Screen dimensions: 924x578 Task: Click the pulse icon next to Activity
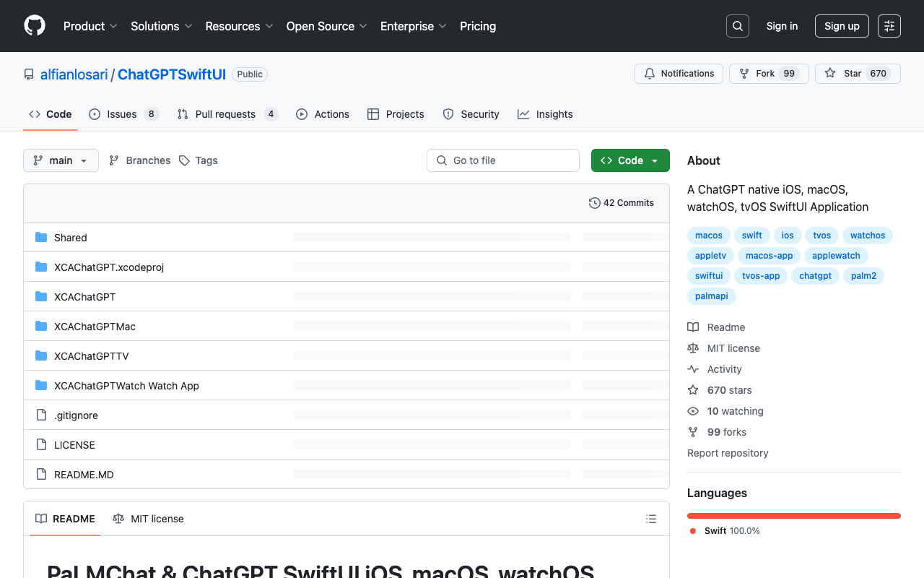point(693,369)
